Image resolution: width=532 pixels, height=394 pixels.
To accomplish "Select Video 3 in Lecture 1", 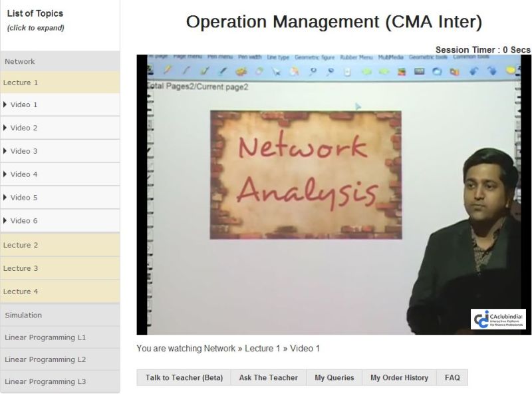I will (x=24, y=151).
